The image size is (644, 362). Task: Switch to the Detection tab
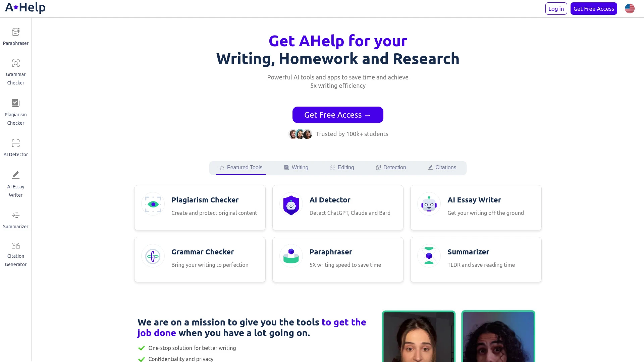391,167
